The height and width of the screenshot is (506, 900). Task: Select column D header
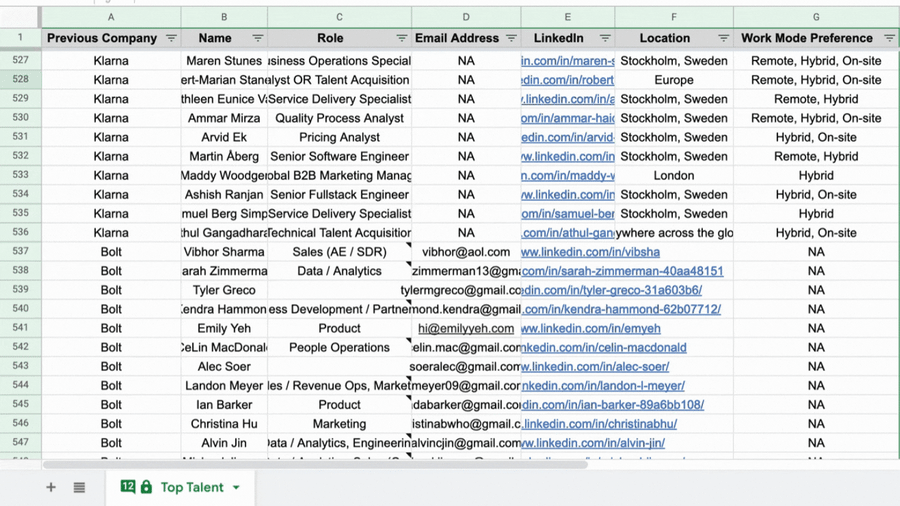click(466, 17)
